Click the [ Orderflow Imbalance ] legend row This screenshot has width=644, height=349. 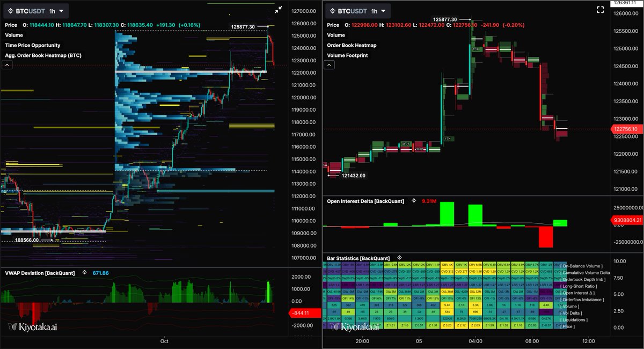click(x=583, y=300)
